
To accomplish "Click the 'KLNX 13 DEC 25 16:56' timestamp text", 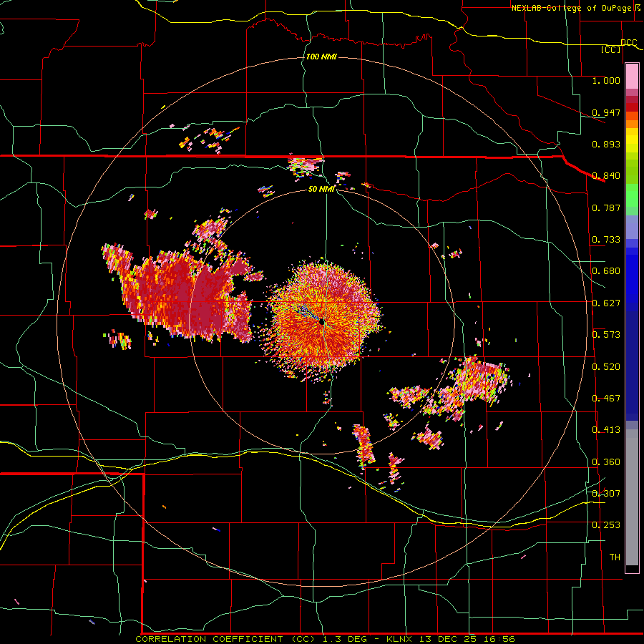I will pos(451,639).
